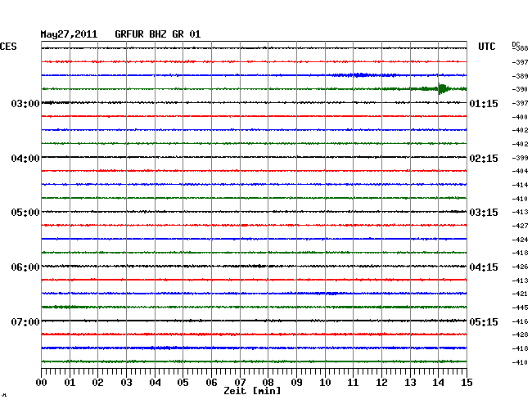Image resolution: width=532 pixels, height=404 pixels.
Task: Click minute tick label 01
Action: coord(70,382)
